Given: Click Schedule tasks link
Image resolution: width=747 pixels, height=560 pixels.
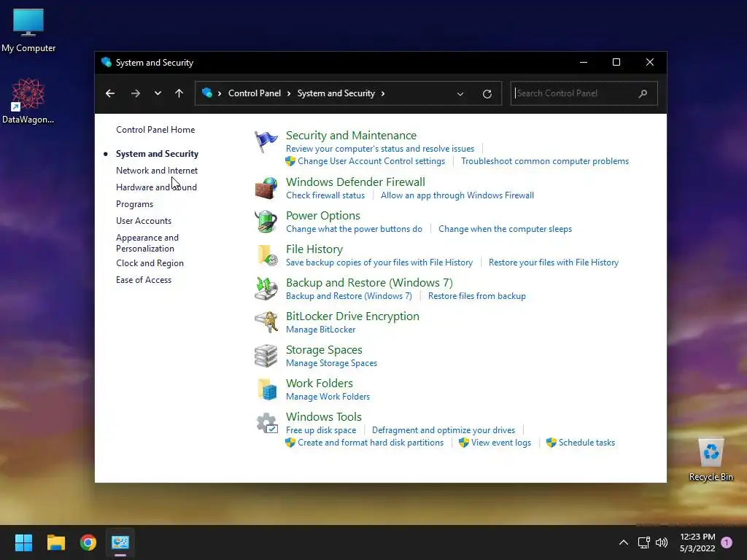Looking at the screenshot, I should [x=587, y=443].
